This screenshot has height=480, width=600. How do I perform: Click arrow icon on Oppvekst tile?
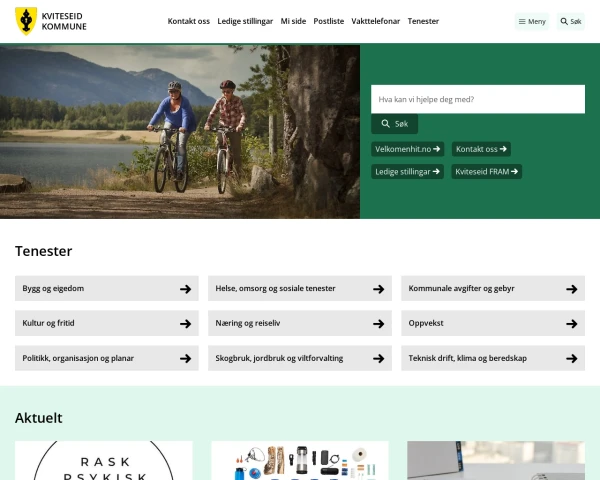click(x=571, y=324)
